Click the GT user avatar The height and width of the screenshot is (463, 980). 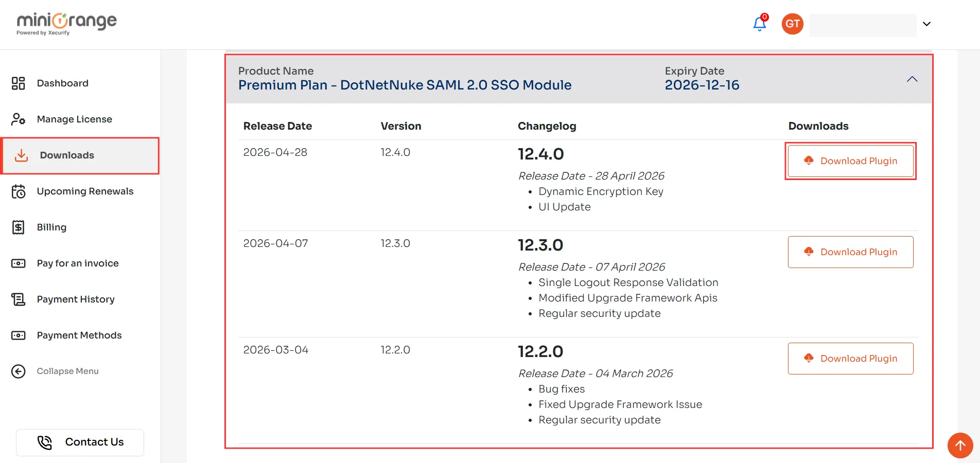click(793, 24)
